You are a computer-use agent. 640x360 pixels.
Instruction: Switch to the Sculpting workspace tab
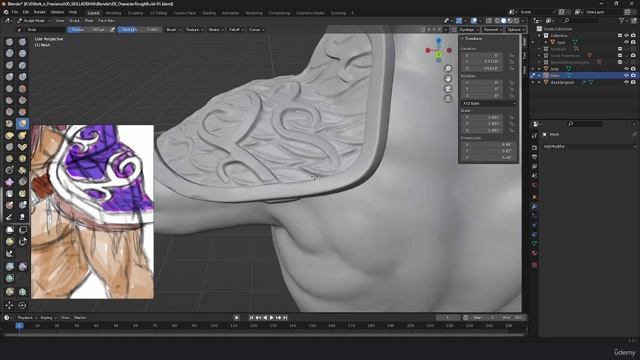pyautogui.click(x=135, y=13)
